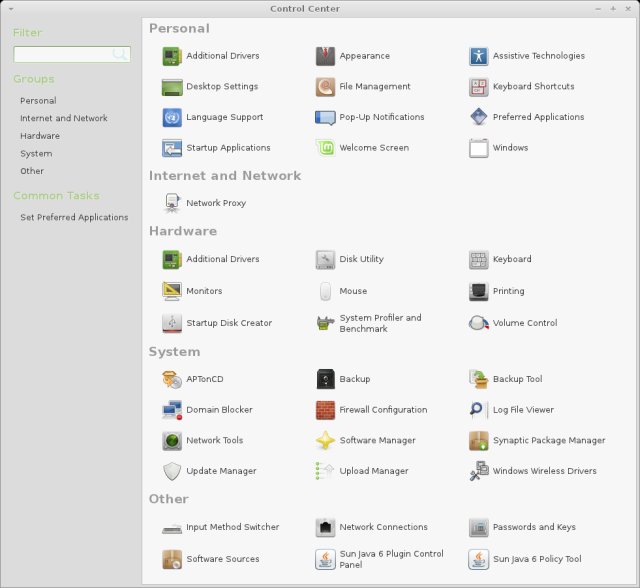Open System Profiler and Benchmark icon
This screenshot has height=588, width=640.
(325, 323)
